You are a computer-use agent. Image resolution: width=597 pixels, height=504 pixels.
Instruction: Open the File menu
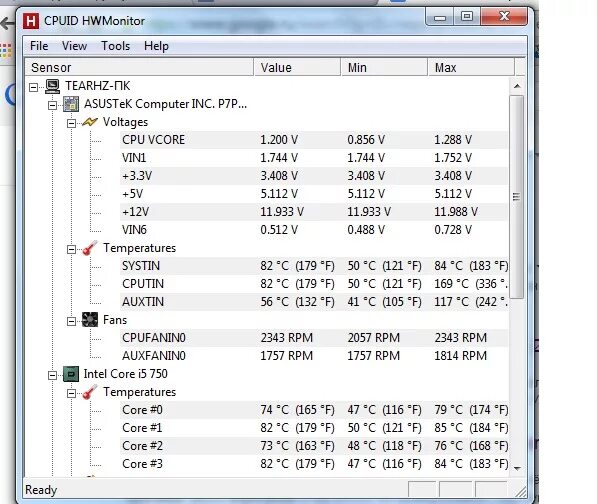point(39,46)
